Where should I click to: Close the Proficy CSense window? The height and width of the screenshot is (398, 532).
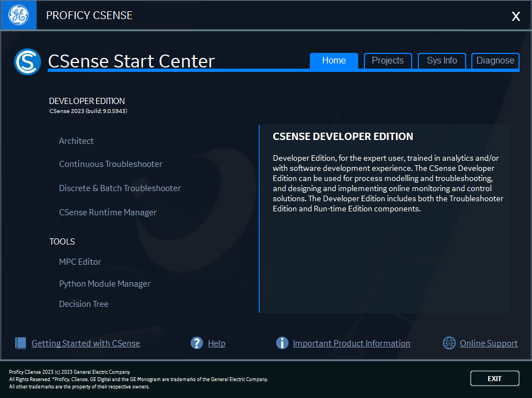(x=516, y=16)
